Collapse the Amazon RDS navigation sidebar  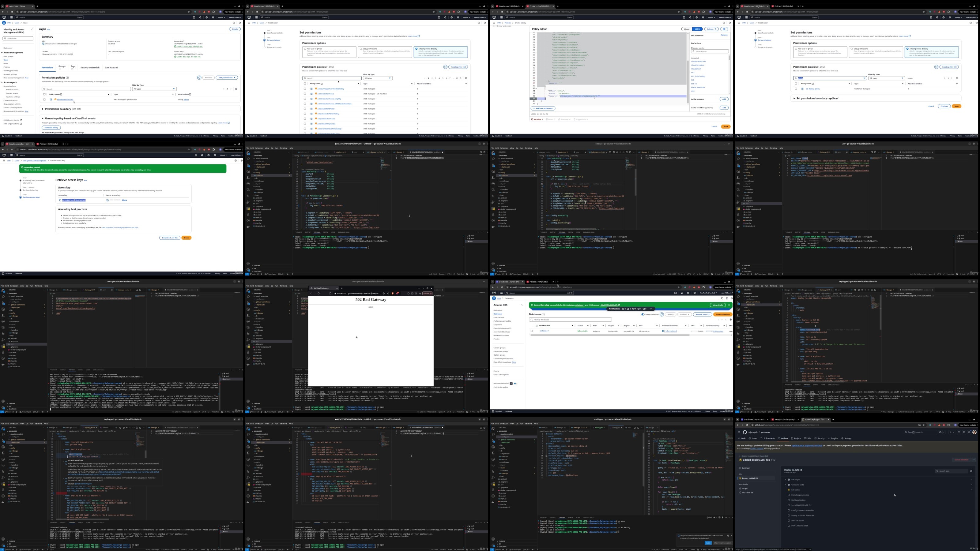click(x=522, y=305)
